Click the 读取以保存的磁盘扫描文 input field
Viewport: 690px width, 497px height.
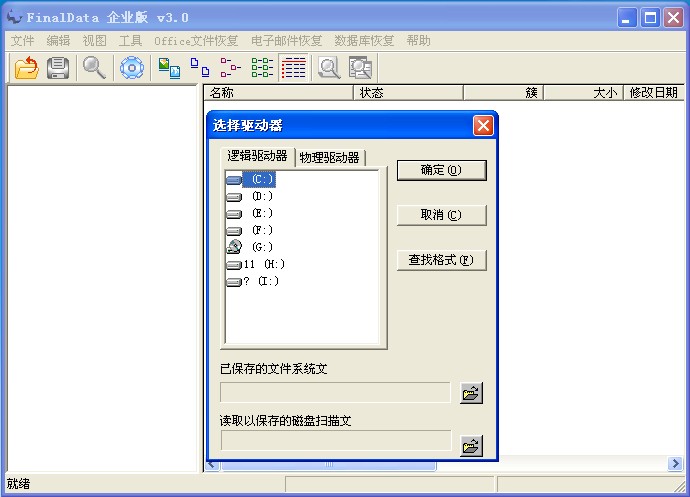[x=336, y=441]
